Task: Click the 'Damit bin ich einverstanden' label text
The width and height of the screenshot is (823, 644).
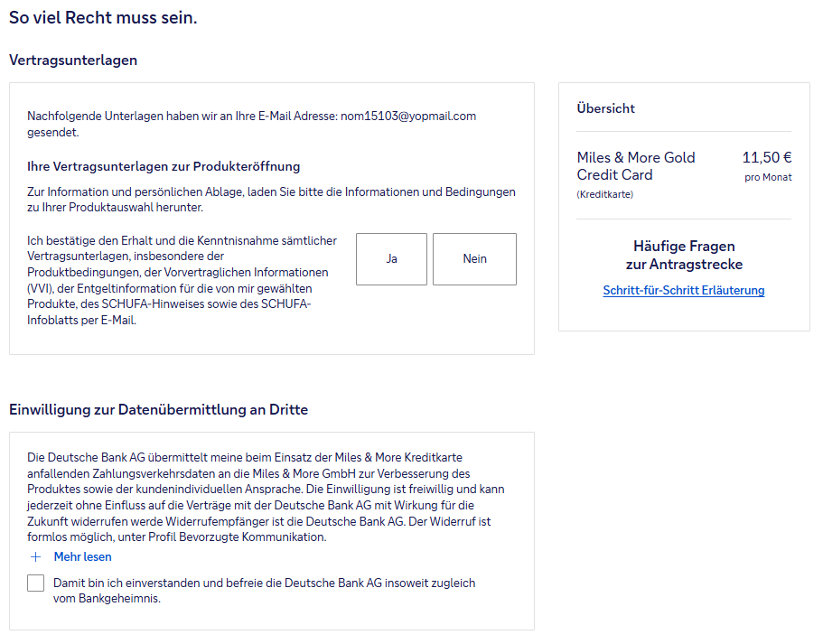Action: point(264,591)
